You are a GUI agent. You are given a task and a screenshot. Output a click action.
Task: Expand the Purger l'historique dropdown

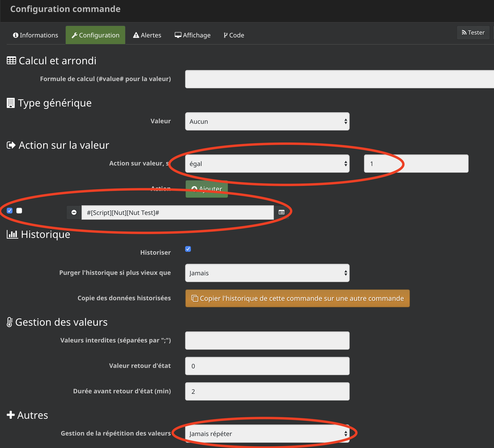pos(267,272)
